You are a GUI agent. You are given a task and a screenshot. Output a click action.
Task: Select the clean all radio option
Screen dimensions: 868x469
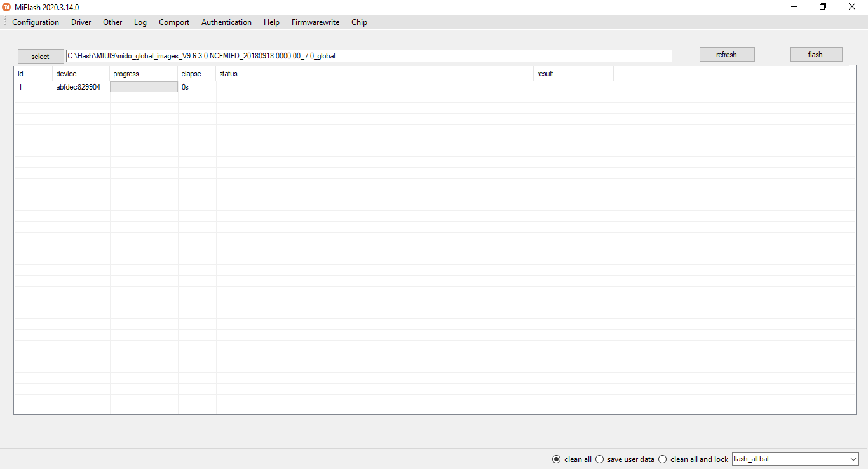(x=571, y=459)
